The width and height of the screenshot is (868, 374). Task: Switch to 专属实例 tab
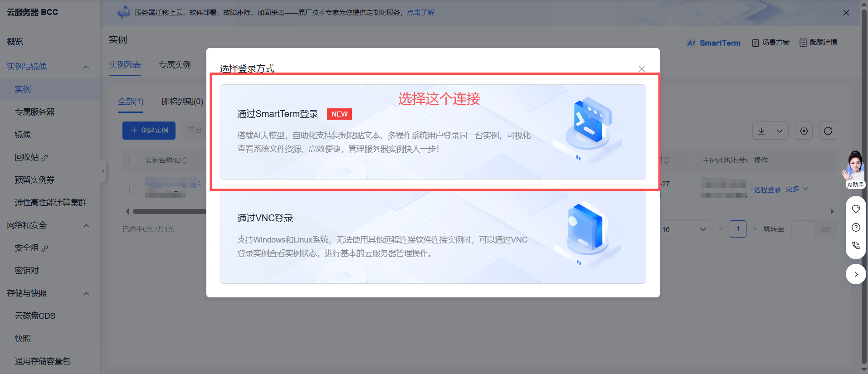click(175, 65)
